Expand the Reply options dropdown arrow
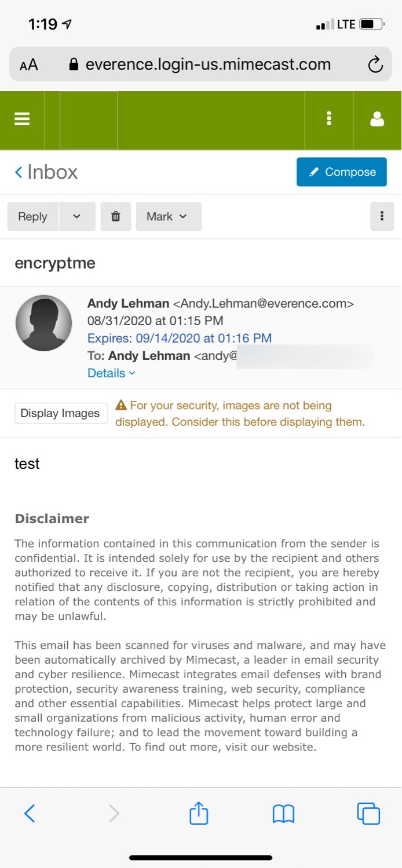 (x=76, y=216)
